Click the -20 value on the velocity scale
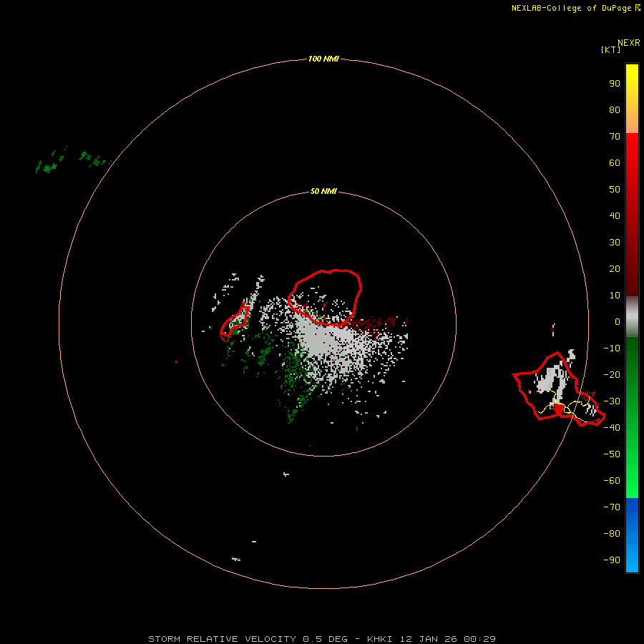This screenshot has height=644, width=644. (612, 374)
